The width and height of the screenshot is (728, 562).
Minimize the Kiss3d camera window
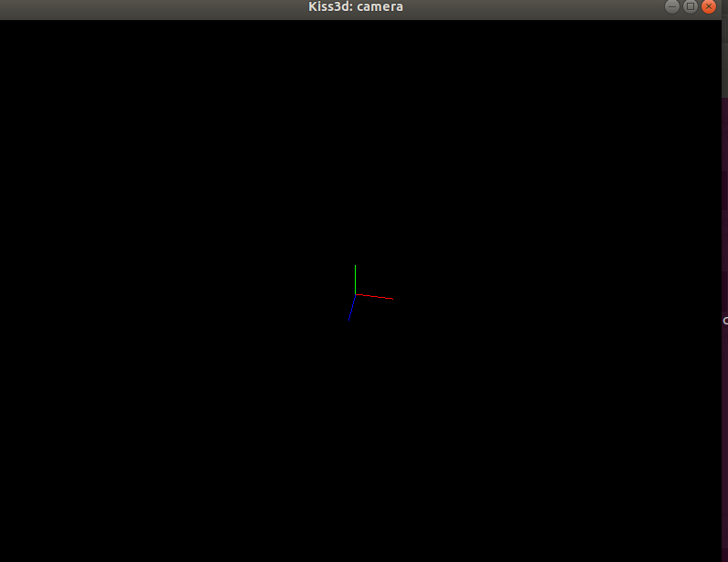coord(672,6)
